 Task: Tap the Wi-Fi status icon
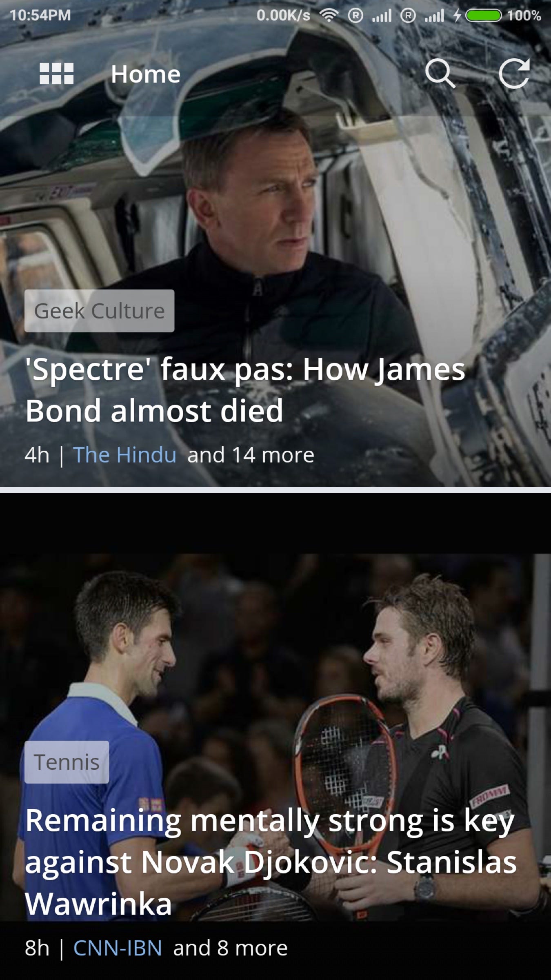[x=329, y=16]
